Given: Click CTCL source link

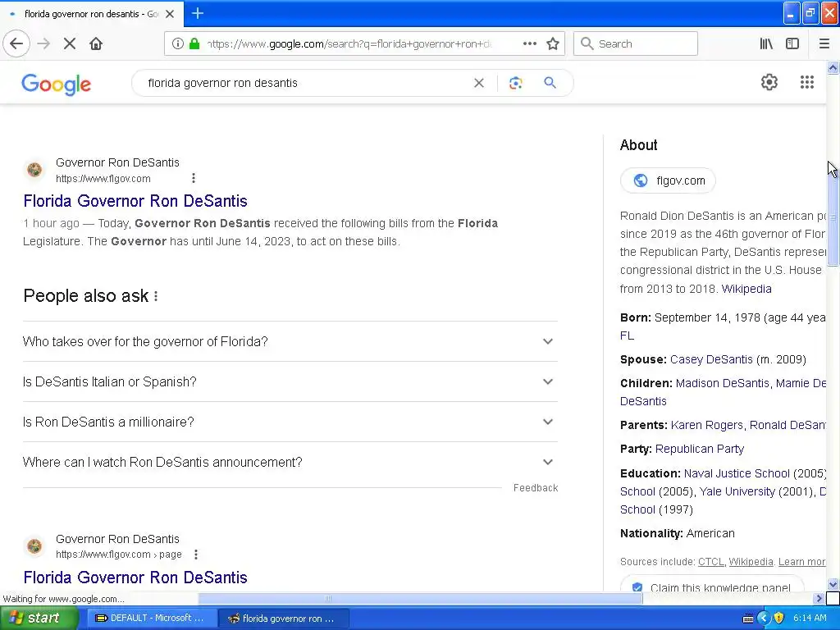Looking at the screenshot, I should [710, 561].
